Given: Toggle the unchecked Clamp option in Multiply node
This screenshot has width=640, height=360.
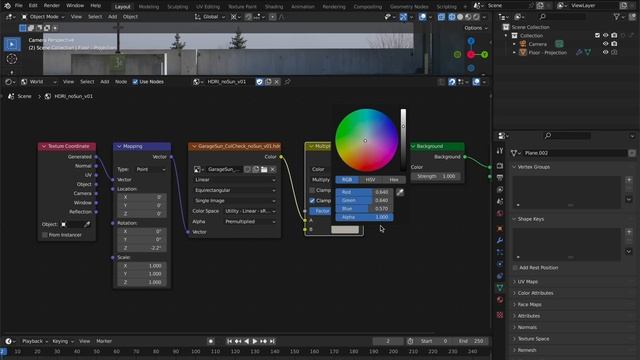Looking at the screenshot, I should click(x=312, y=191).
